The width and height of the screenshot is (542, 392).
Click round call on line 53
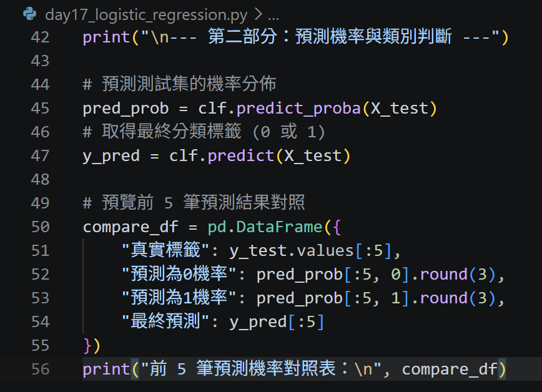point(443,298)
